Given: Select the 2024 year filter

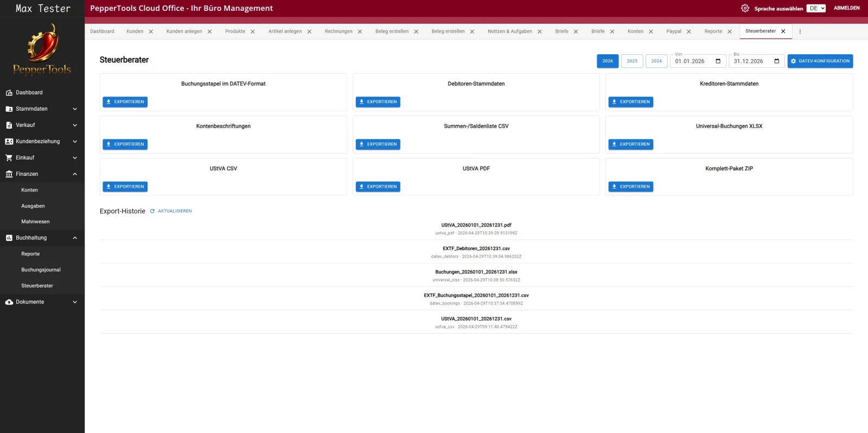Looking at the screenshot, I should [656, 61].
